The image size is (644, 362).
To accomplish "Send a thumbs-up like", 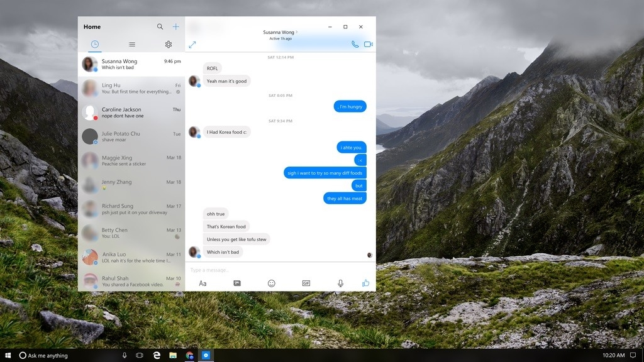I will pyautogui.click(x=365, y=283).
